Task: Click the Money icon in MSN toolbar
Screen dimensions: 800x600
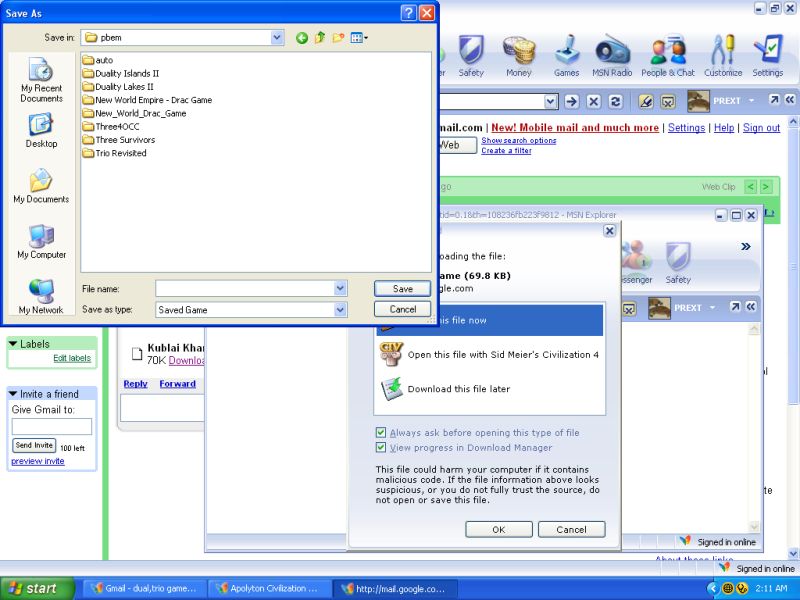Action: click(x=518, y=55)
